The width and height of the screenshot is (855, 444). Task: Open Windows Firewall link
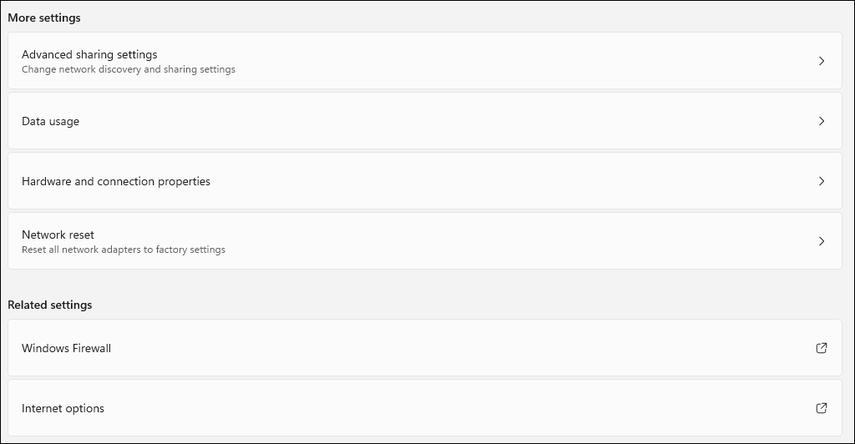66,348
